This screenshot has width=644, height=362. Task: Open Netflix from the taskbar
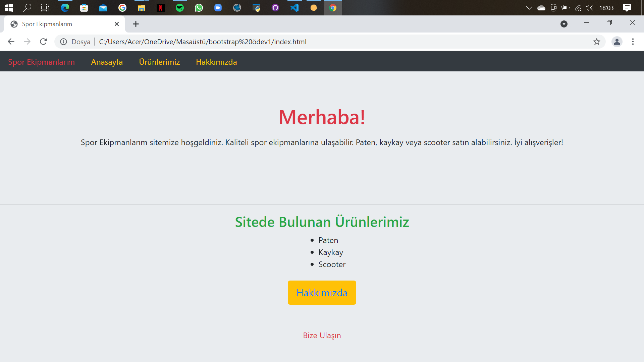click(160, 7)
